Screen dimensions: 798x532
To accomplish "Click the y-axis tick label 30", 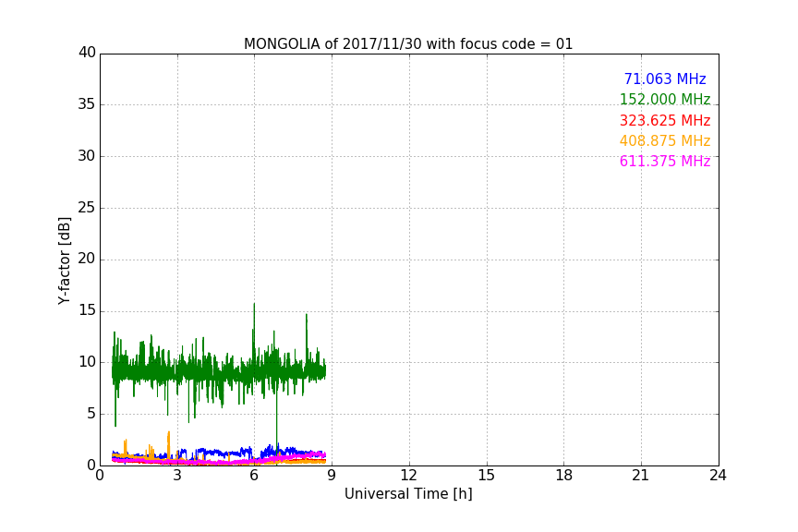I will pos(87,156).
